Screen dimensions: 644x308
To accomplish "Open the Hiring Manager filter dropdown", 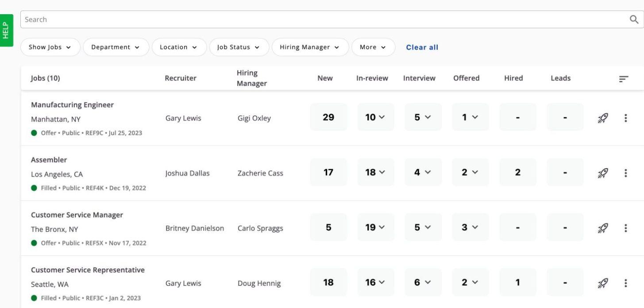I will (x=309, y=47).
